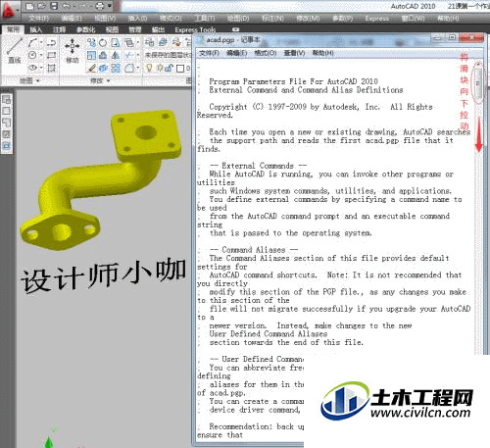Maximize the acad.pgp Notepad window
This screenshot has width=490, height=448.
(452, 37)
